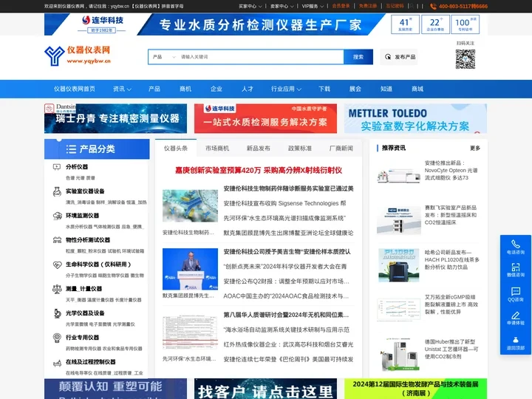Open the 连华科技 top banner ad
The height and width of the screenshot is (399, 532).
(266, 24)
